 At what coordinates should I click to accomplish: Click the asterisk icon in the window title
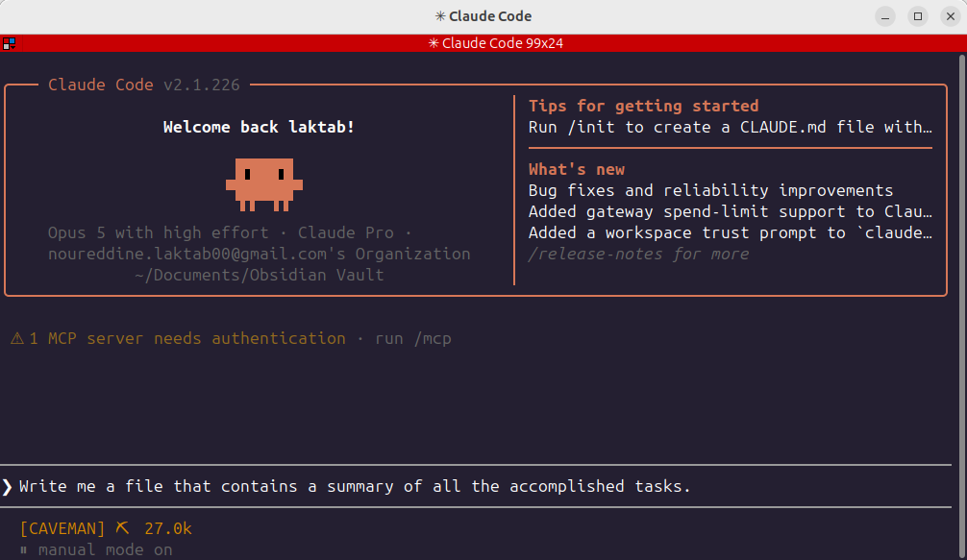pos(440,16)
